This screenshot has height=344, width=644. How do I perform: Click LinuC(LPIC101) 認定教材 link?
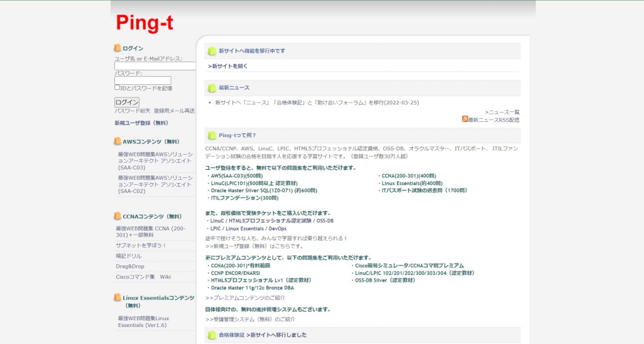tap(254, 183)
